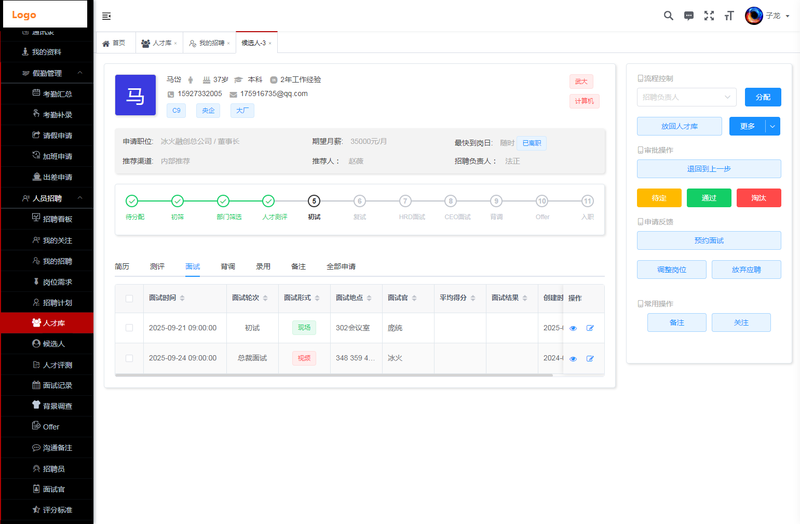Viewport: 800px width, 524px height.
Task: Open 我的关注 in the sidebar
Action: (x=47, y=240)
